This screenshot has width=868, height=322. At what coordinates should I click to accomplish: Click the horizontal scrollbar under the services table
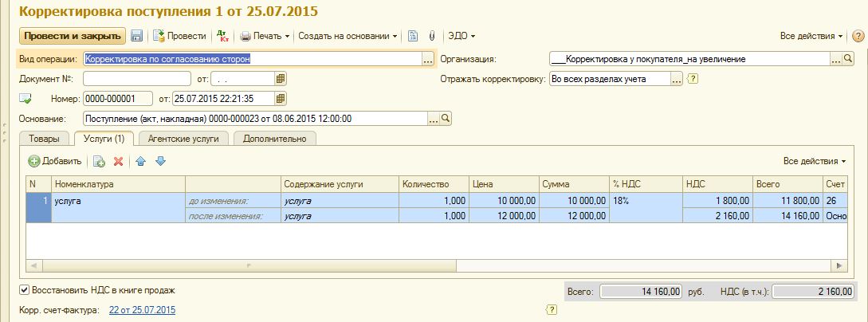430,265
